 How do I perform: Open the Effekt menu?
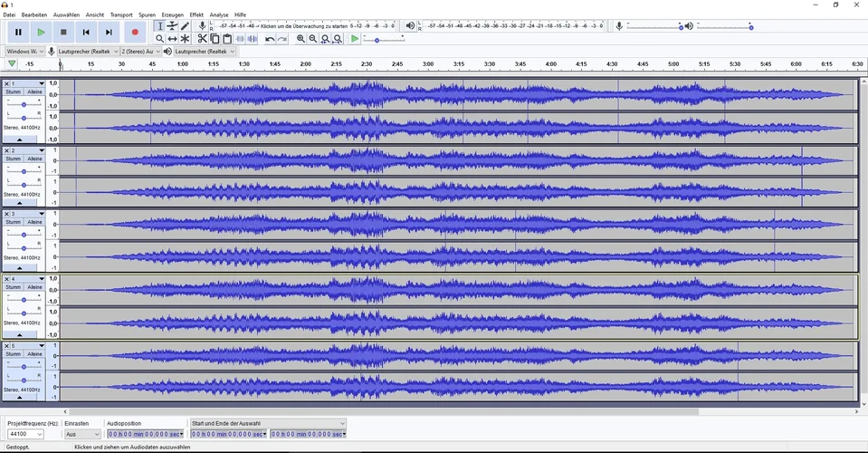click(x=196, y=15)
